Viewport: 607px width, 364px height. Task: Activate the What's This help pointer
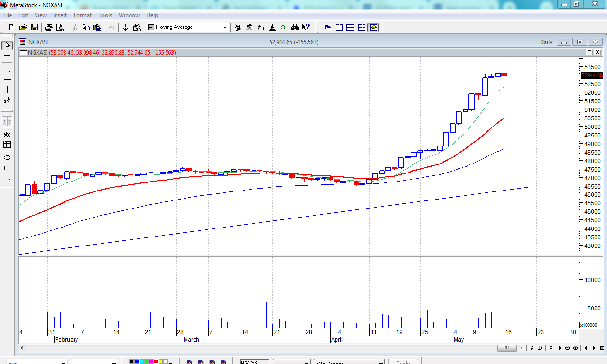click(306, 27)
